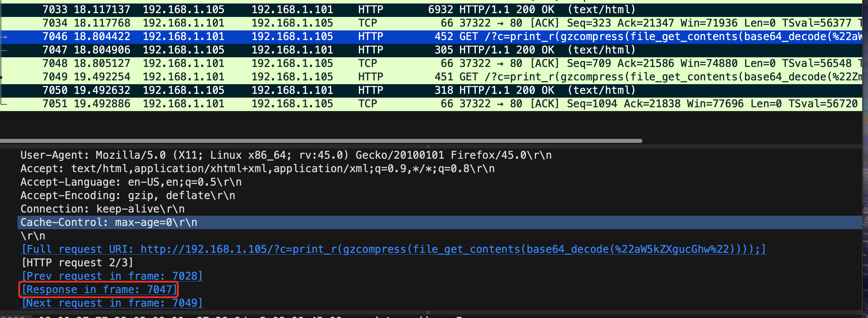Follow Response in frame 7047 link
The image size is (868, 318).
coord(99,290)
